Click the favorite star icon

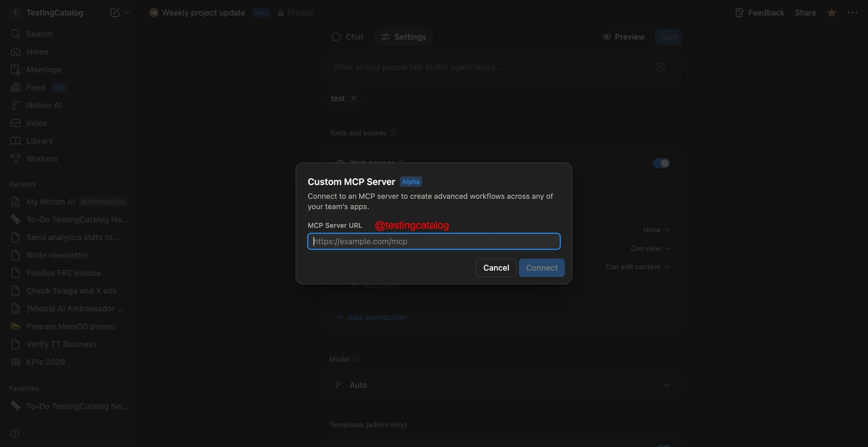coord(831,13)
